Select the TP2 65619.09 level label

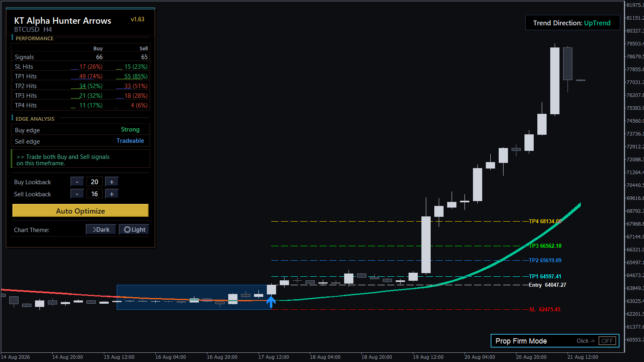[545, 260]
